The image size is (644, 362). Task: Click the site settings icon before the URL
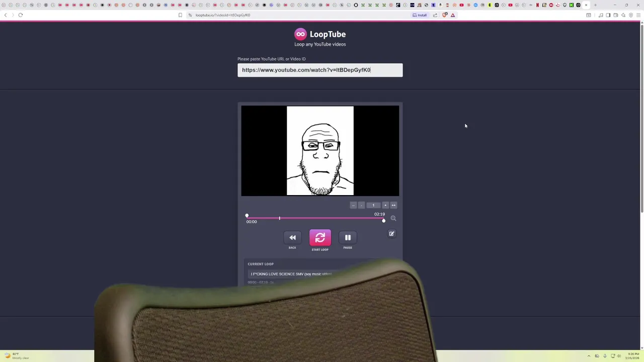(x=190, y=15)
